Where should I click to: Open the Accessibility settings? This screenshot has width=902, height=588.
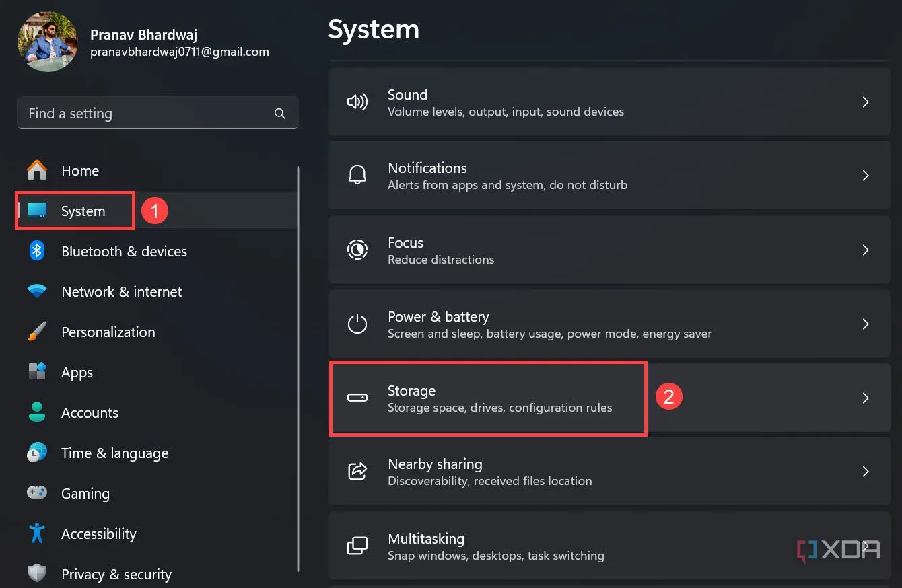(x=98, y=534)
